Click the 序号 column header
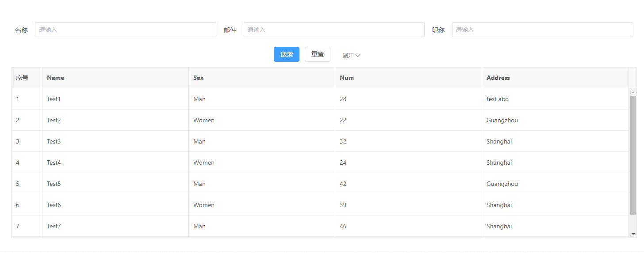 (x=22, y=78)
